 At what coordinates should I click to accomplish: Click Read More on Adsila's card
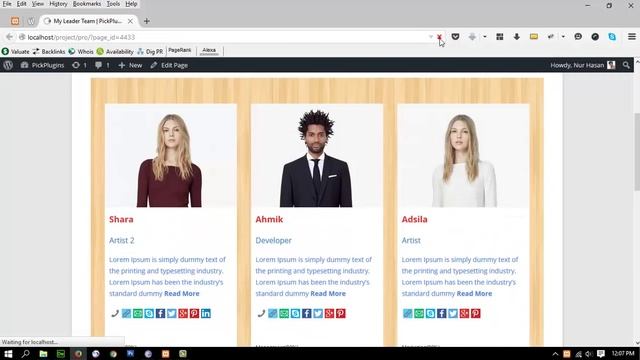coord(474,293)
